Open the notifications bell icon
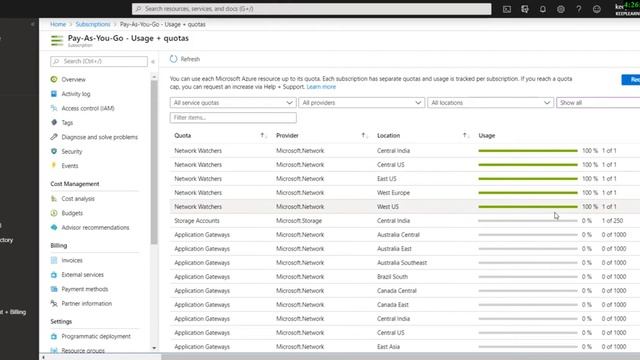 [542, 9]
